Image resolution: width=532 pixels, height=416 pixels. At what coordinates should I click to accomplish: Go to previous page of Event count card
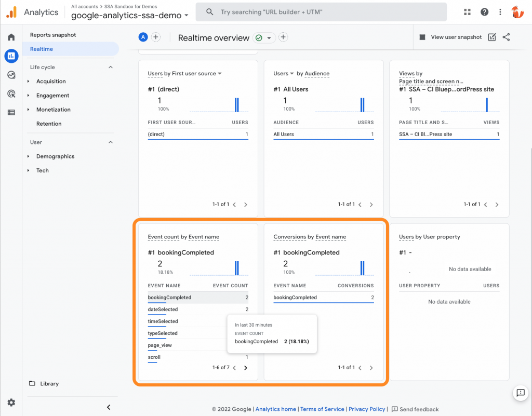[234, 368]
